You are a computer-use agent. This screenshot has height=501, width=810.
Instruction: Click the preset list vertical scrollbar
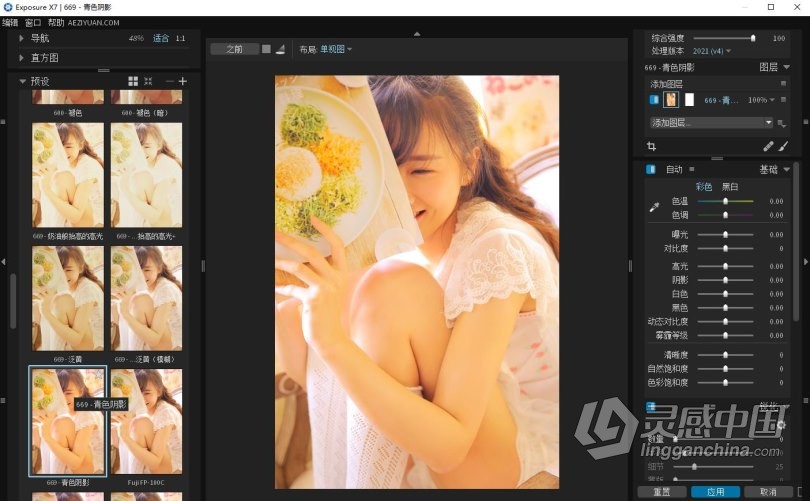[13, 301]
